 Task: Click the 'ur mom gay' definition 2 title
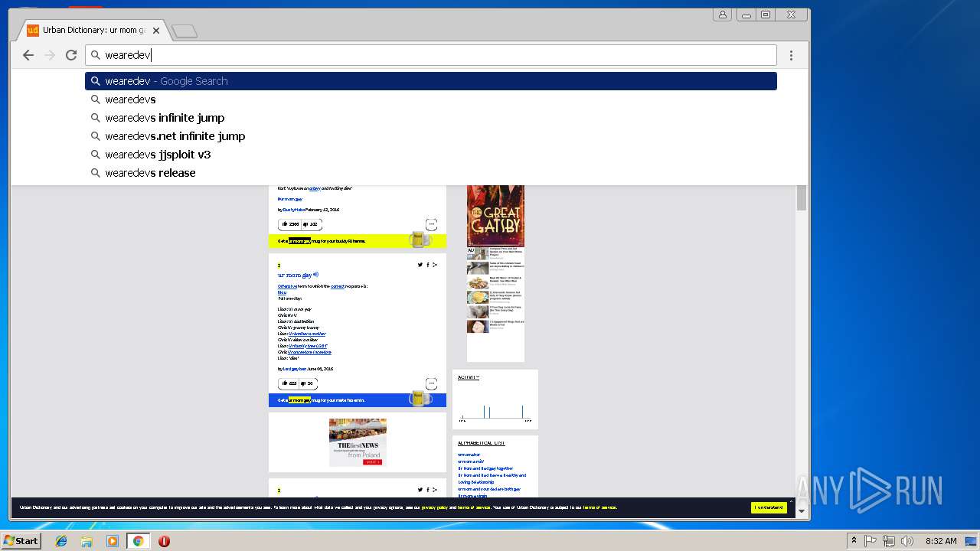(x=294, y=275)
